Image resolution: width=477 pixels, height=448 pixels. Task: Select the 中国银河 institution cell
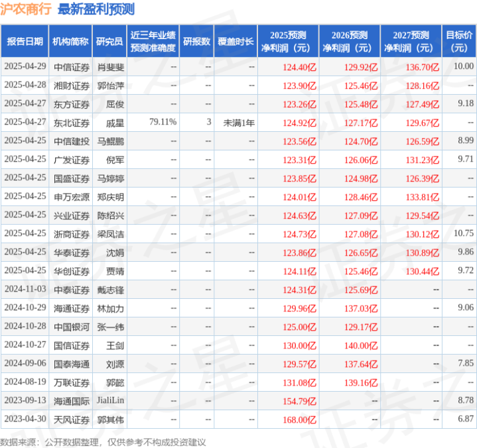tap(72, 327)
